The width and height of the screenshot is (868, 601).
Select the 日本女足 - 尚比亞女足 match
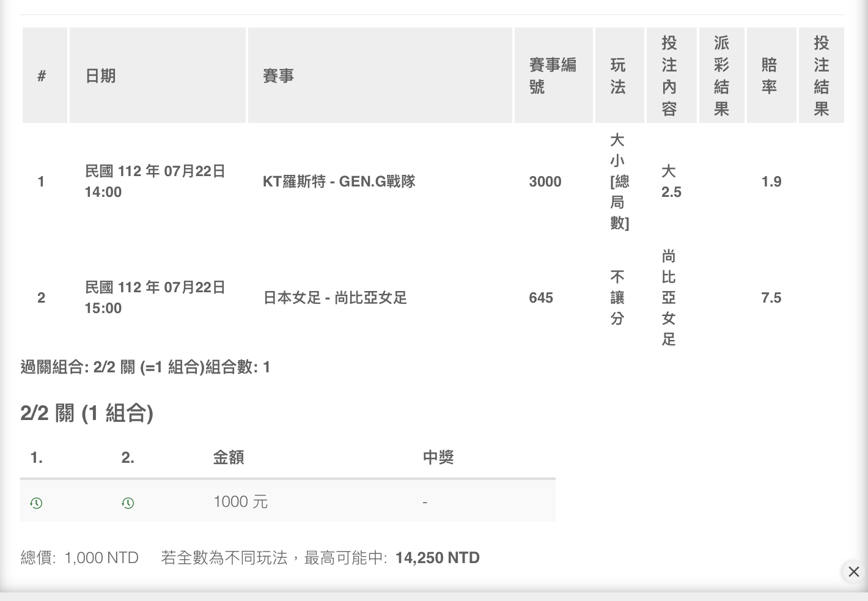[335, 298]
